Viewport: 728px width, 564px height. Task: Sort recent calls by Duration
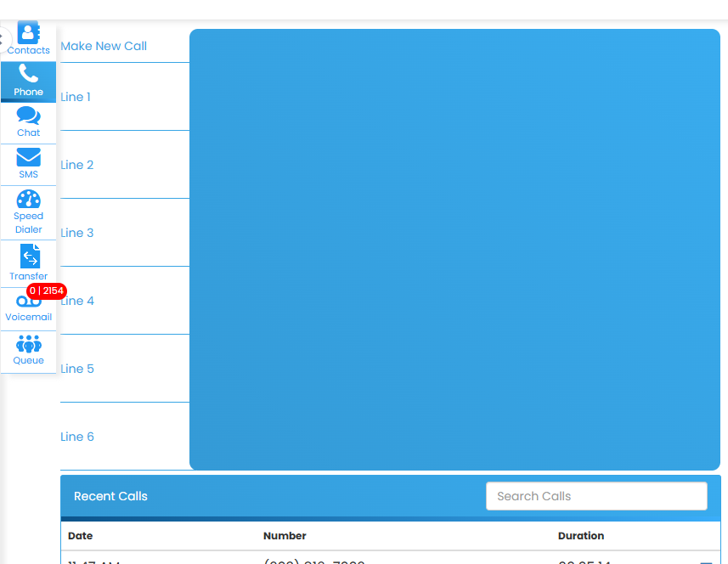tap(581, 536)
